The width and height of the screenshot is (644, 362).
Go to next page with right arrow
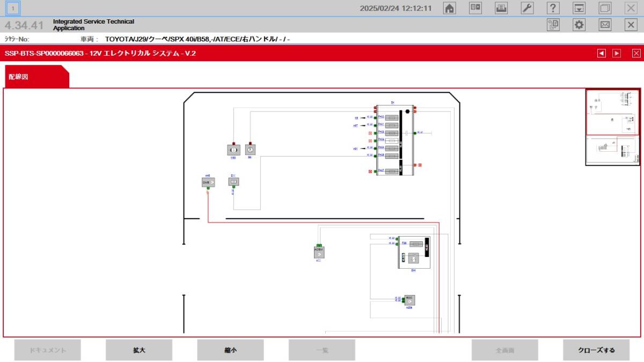617,53
